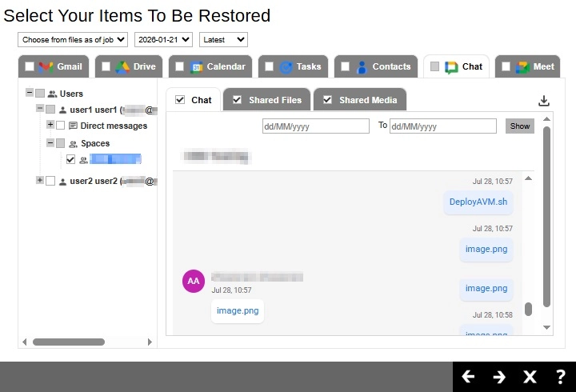Click the start date input field
Viewport: 576px width, 392px height.
click(x=315, y=126)
